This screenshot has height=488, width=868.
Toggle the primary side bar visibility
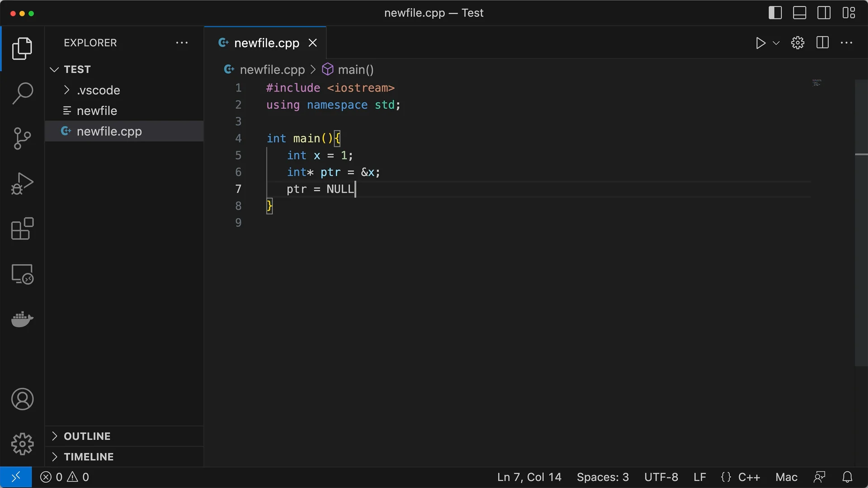(775, 13)
